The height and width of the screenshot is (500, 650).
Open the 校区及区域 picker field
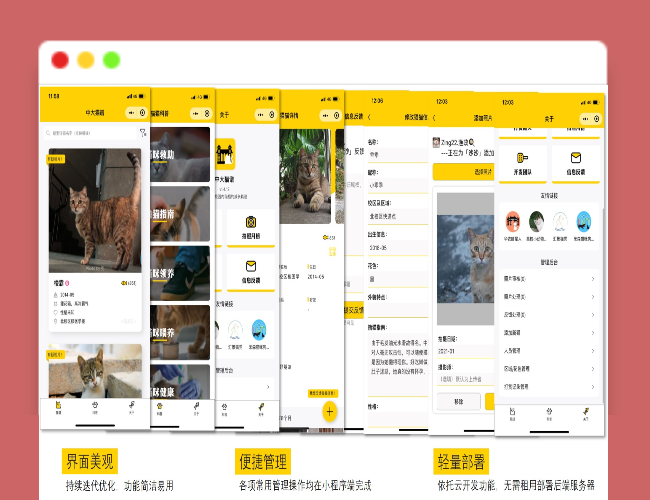[398, 216]
